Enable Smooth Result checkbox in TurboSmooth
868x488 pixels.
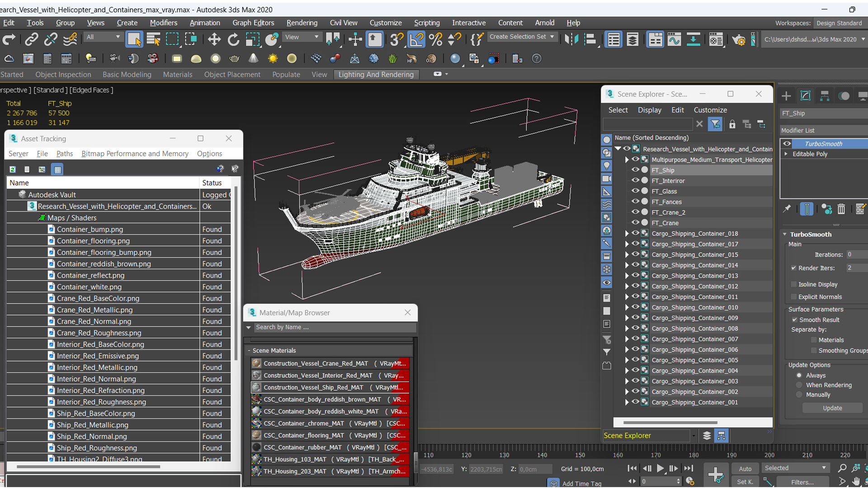(795, 319)
